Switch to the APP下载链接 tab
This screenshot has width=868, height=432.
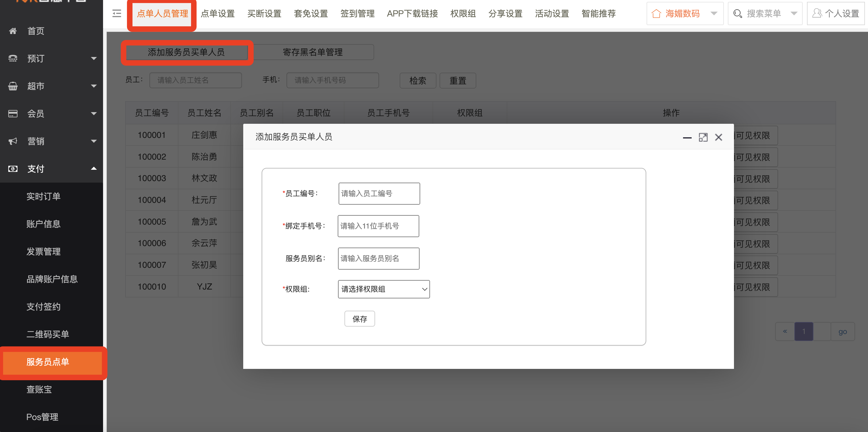tap(412, 13)
